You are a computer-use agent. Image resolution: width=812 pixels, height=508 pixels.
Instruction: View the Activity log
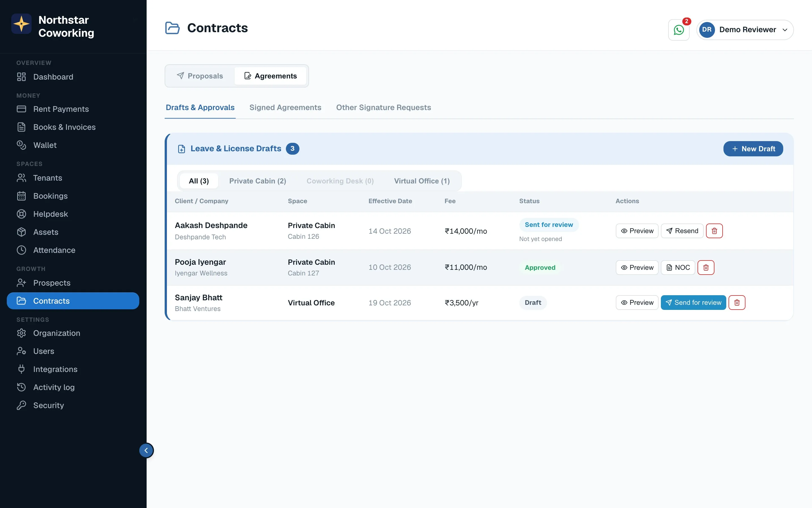click(73, 387)
